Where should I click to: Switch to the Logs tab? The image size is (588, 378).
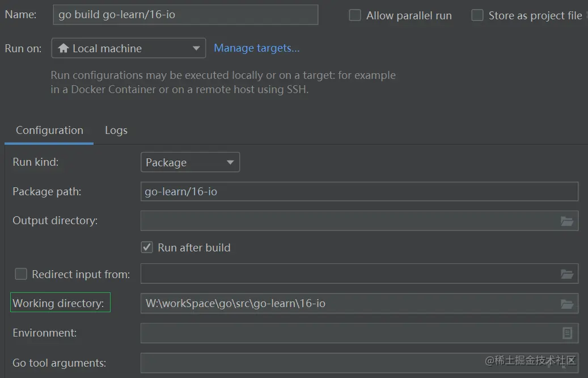(116, 131)
